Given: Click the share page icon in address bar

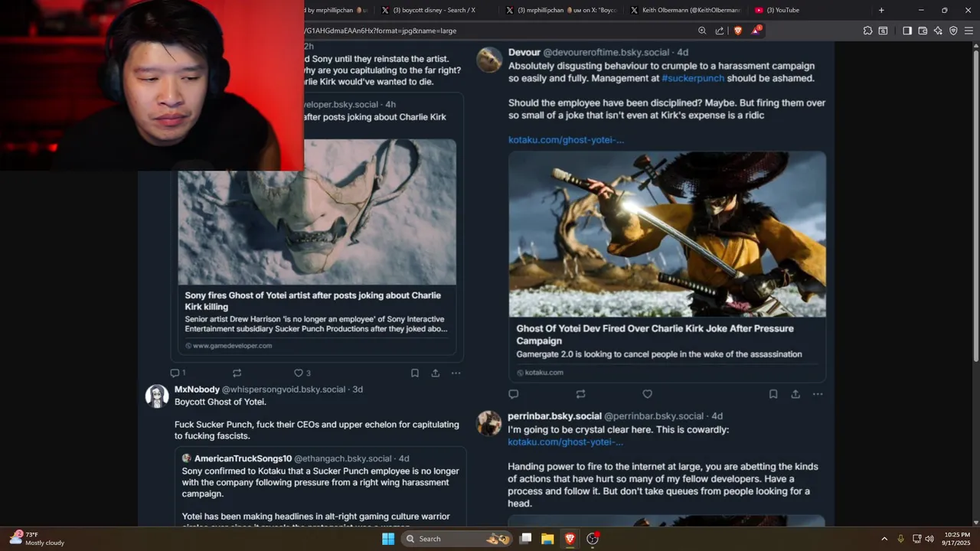Looking at the screenshot, I should tap(720, 31).
